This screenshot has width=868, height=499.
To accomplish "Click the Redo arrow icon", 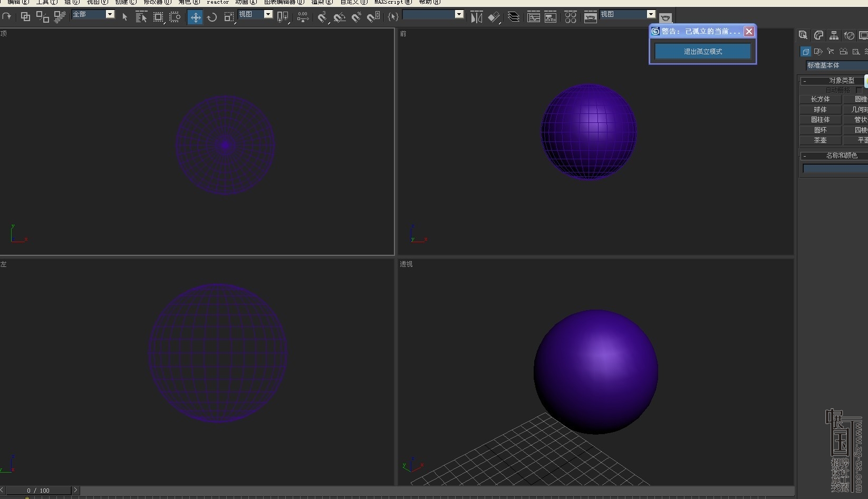I will 7,17.
